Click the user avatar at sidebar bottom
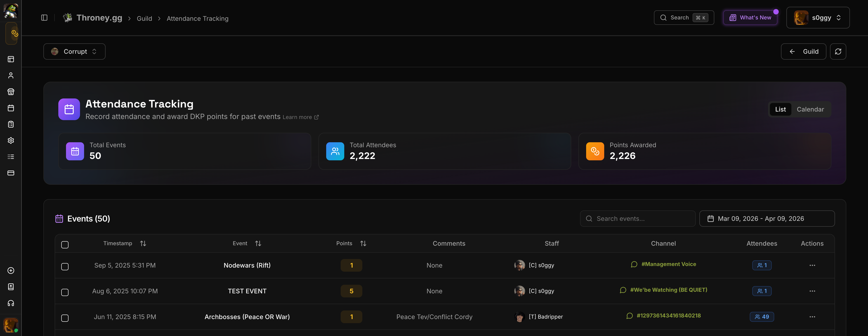The width and height of the screenshot is (868, 336). (x=10, y=325)
